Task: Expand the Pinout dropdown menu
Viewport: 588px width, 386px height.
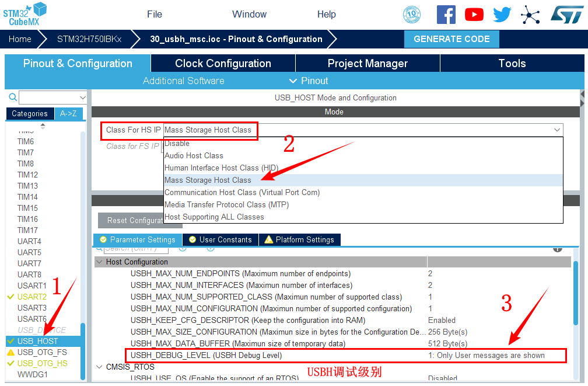Action: point(309,81)
